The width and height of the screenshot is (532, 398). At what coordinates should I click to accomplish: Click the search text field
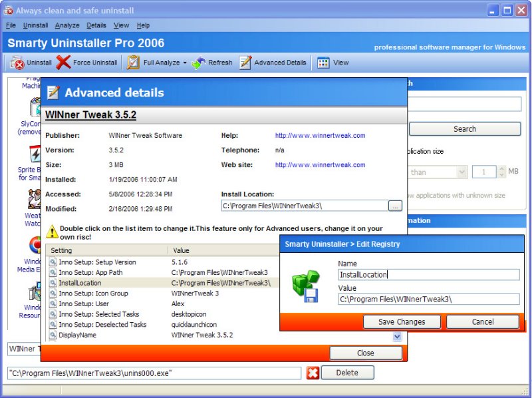click(x=464, y=104)
